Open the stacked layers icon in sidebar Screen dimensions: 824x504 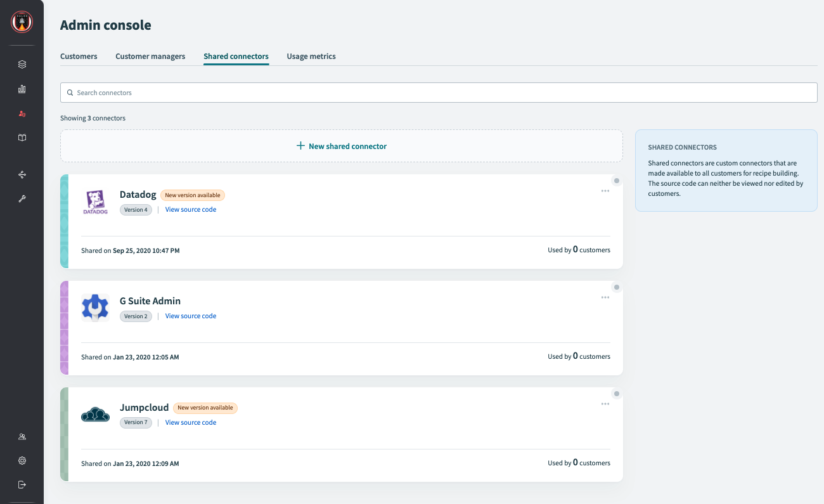coord(22,65)
